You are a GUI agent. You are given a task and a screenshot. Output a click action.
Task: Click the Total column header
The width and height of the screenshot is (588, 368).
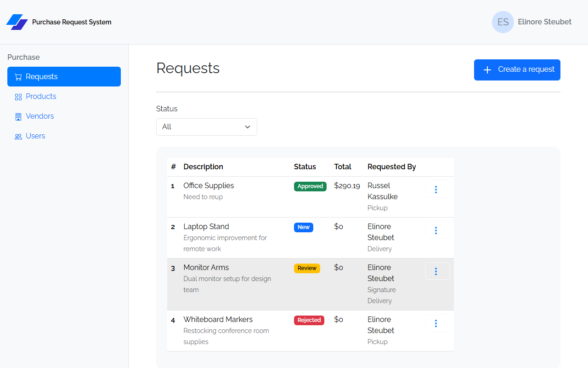343,167
